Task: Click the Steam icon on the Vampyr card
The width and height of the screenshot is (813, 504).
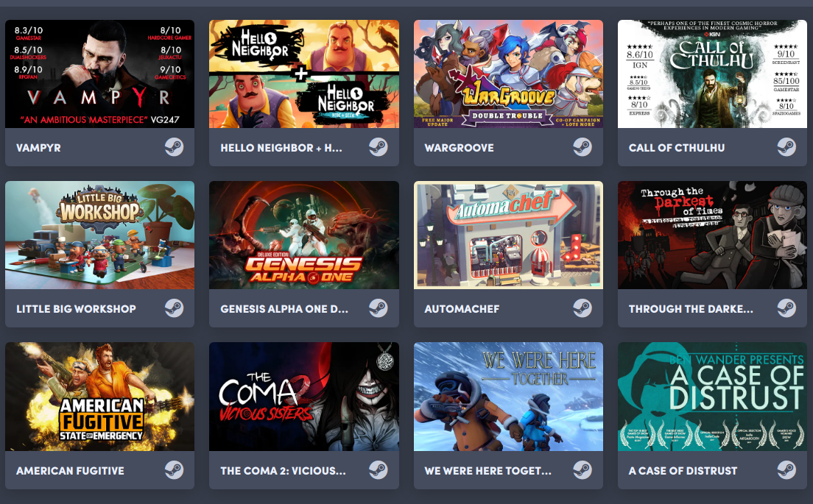Action: [175, 148]
